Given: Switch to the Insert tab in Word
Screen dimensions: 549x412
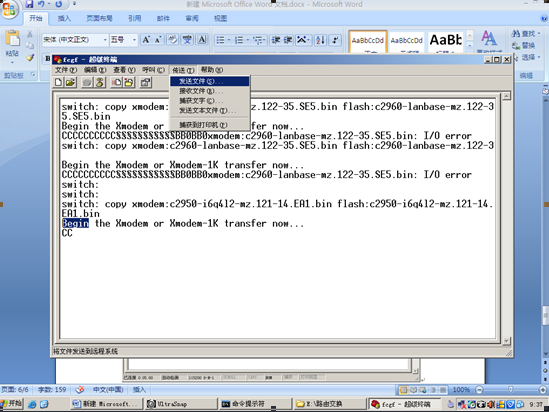Looking at the screenshot, I should (x=64, y=19).
